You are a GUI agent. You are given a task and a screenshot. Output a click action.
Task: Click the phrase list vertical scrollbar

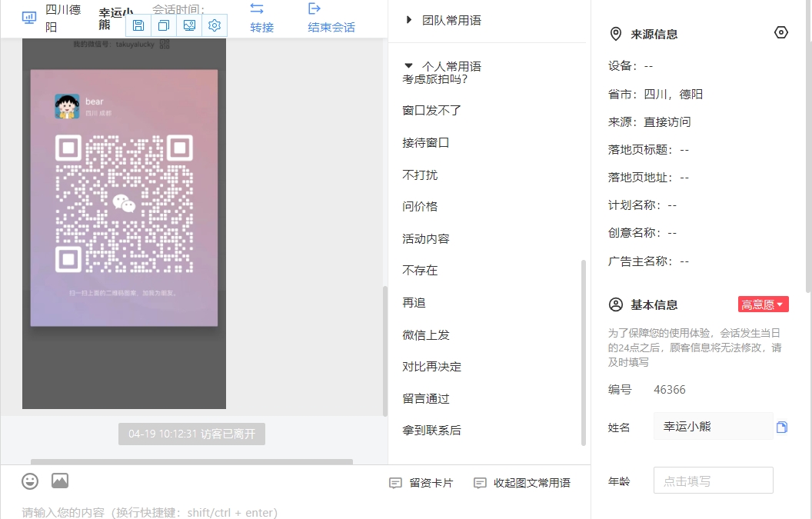coord(584,352)
